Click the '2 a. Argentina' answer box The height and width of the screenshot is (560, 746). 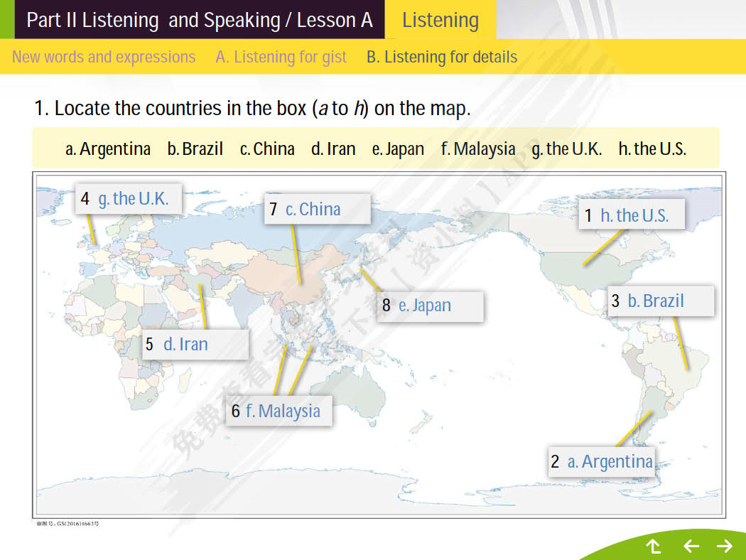[x=601, y=461]
